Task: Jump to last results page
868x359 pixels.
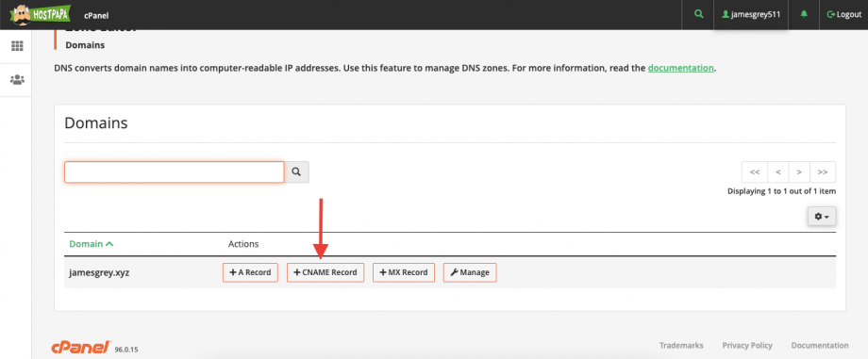Action: tap(823, 172)
